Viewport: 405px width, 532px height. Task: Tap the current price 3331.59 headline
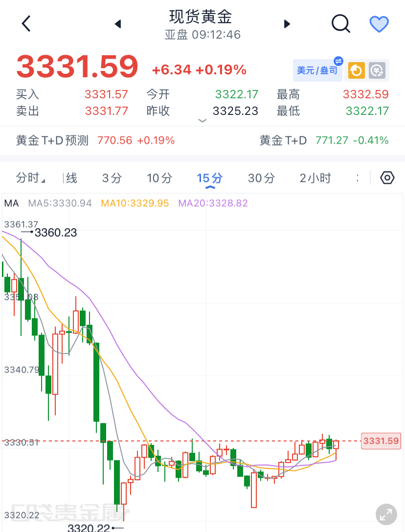point(77,66)
